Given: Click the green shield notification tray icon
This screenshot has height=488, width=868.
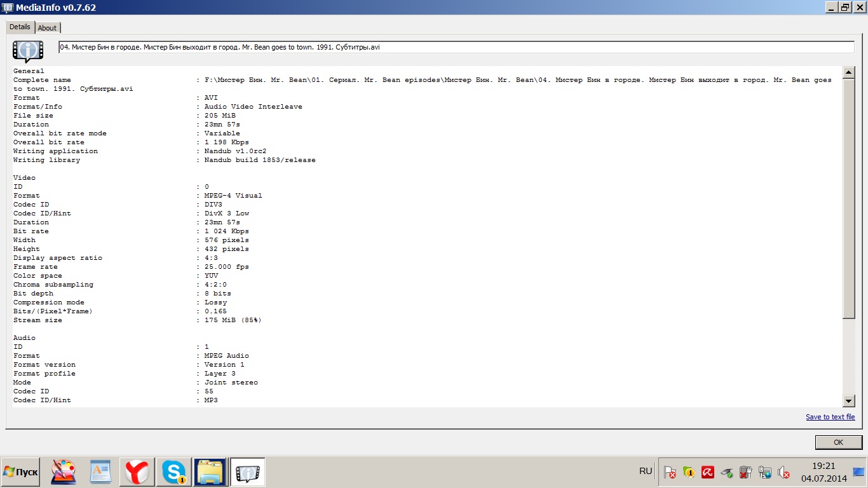Looking at the screenshot, I should (x=689, y=472).
